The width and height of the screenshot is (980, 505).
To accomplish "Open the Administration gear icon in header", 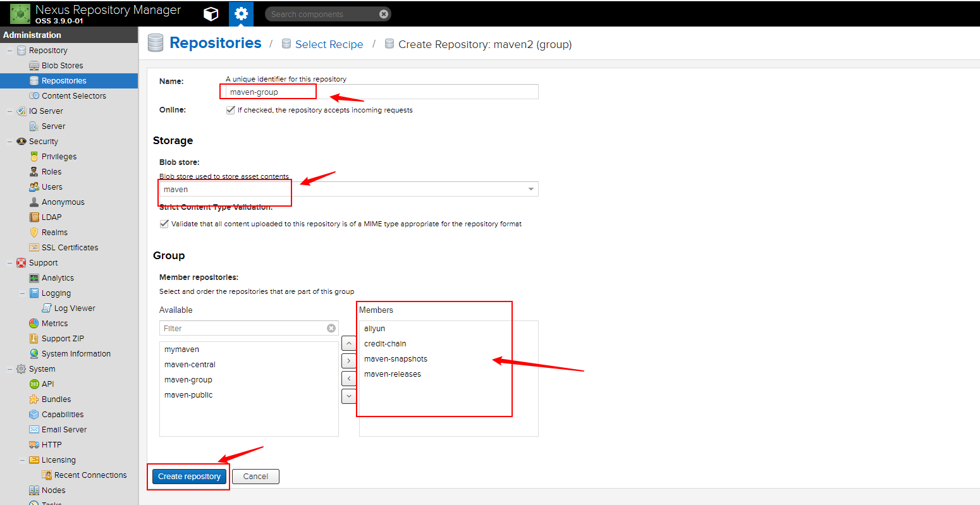I will (241, 14).
